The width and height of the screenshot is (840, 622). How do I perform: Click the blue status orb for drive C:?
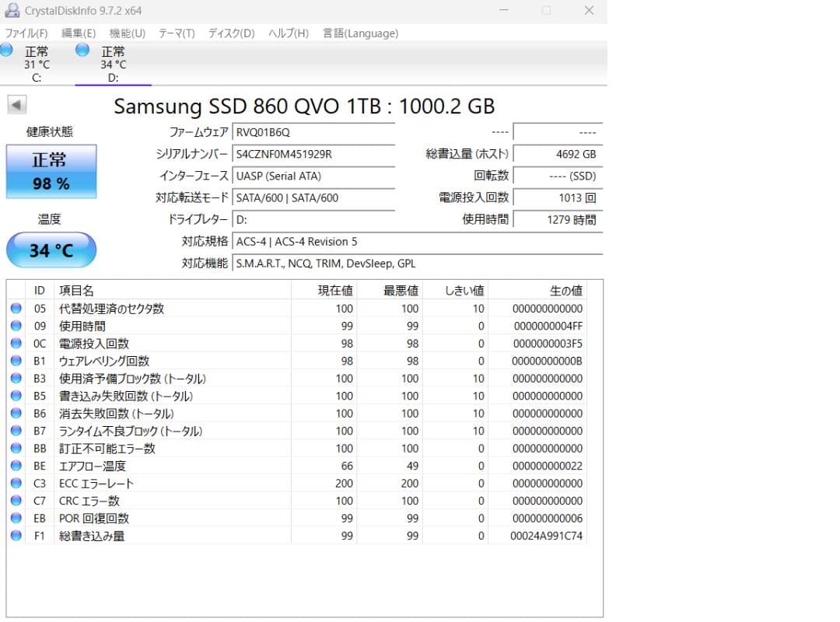[6, 50]
